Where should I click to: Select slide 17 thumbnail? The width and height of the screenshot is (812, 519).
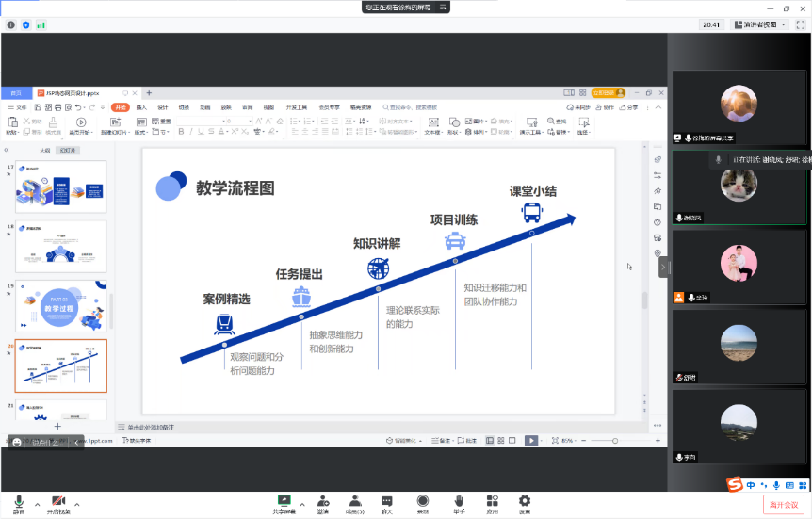(x=61, y=187)
